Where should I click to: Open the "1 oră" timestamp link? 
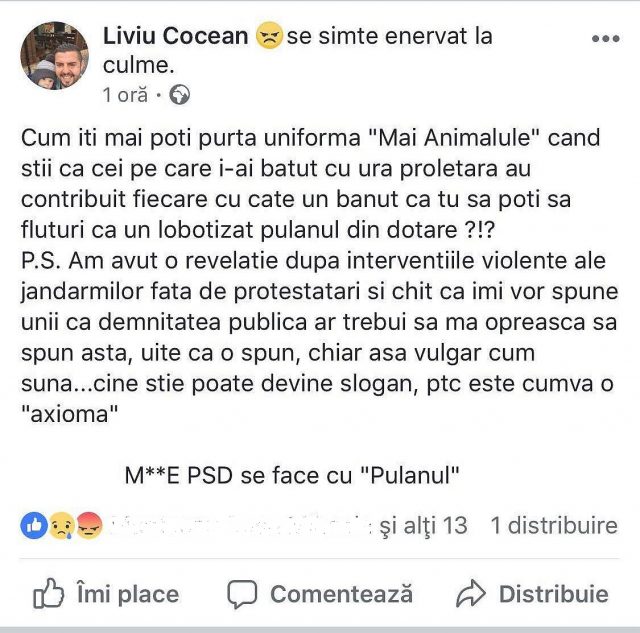point(125,96)
